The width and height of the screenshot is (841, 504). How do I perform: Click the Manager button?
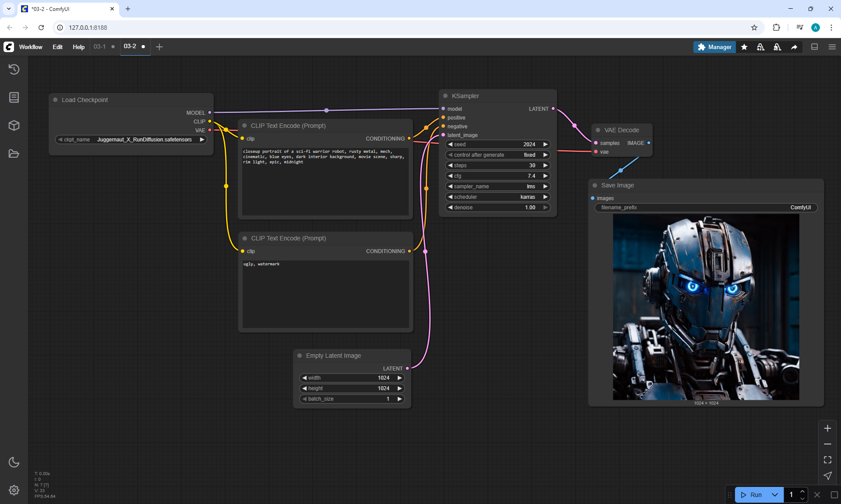pos(714,47)
